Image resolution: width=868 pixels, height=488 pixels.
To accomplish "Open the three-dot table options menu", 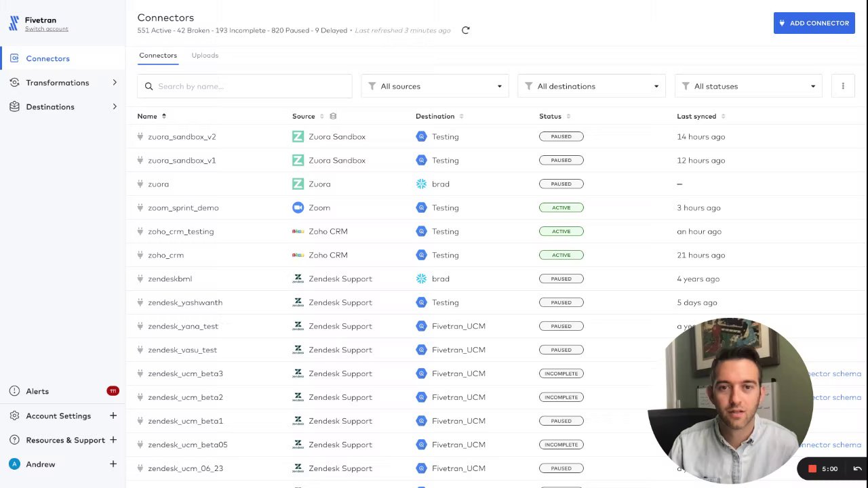I will click(843, 86).
